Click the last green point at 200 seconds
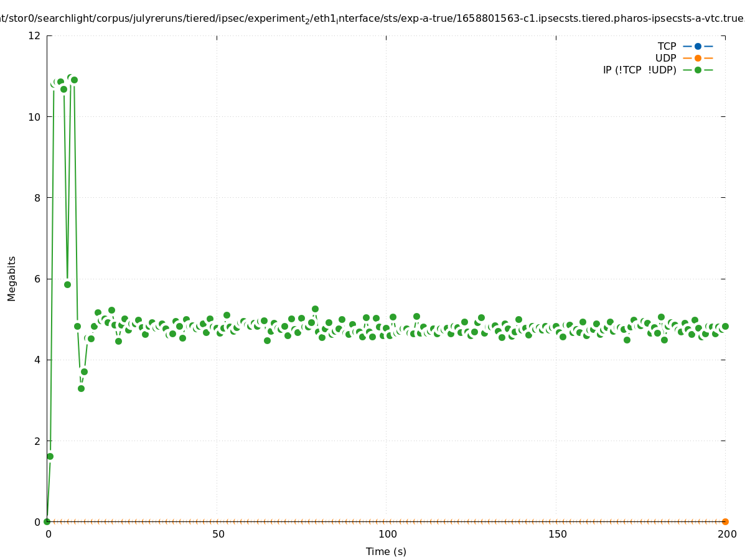Screen dimensions: 745x560 tap(725, 326)
